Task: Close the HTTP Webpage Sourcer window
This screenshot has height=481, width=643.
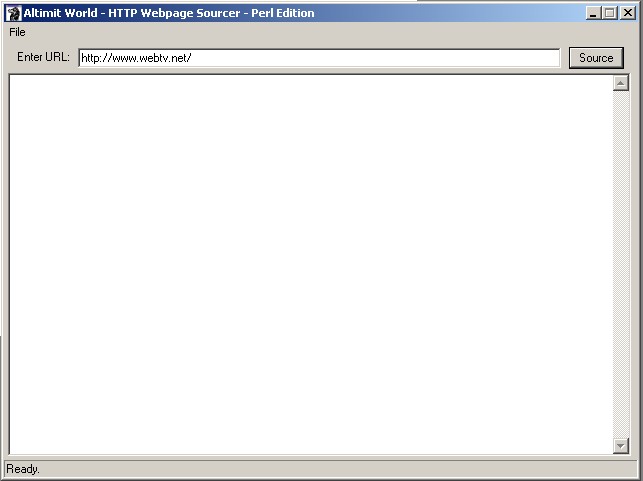Action: (x=627, y=13)
